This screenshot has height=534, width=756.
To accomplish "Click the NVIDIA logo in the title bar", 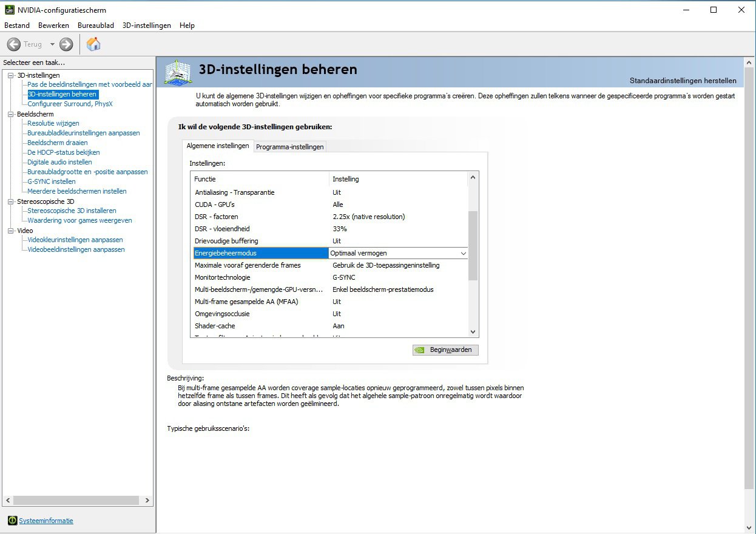I will [x=9, y=10].
